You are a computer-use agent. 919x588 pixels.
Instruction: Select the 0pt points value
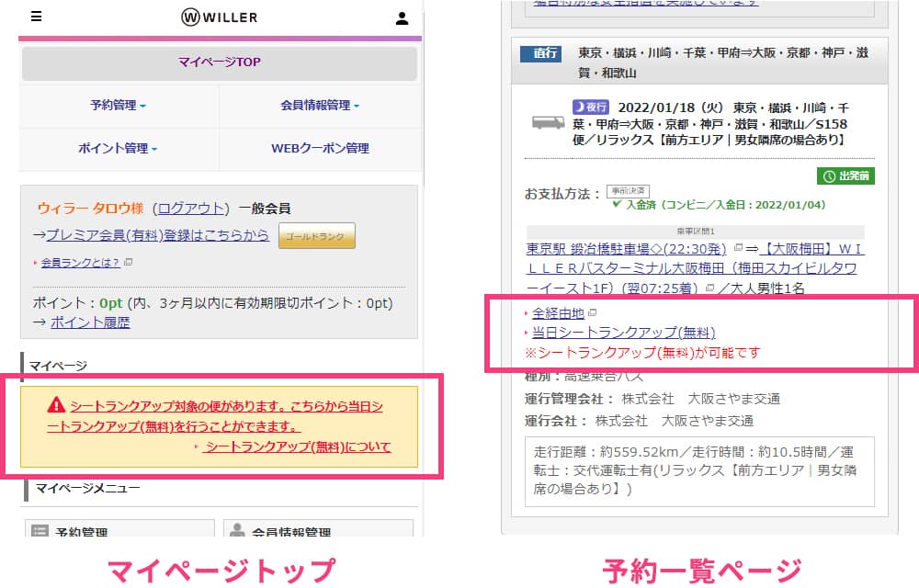pos(111,303)
